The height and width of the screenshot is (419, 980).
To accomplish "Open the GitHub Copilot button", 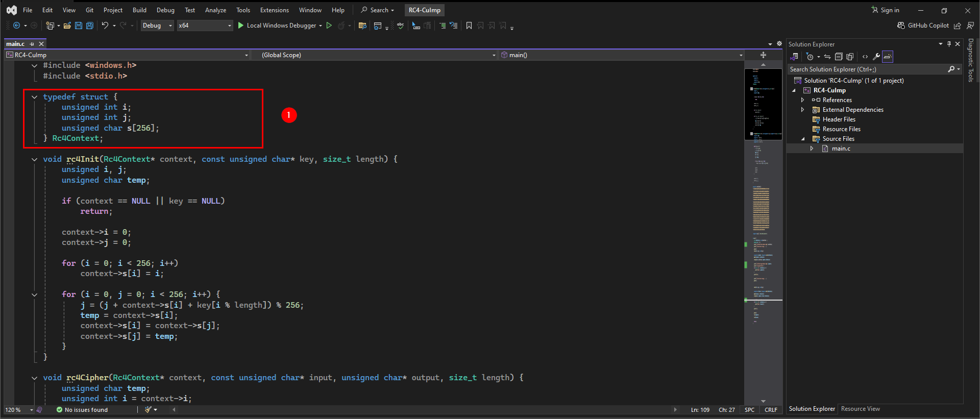I will click(x=923, y=26).
